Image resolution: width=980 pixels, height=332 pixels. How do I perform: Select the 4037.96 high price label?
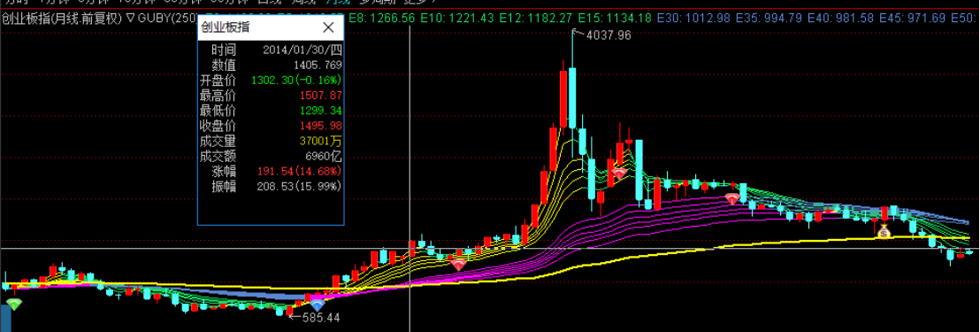click(x=608, y=35)
